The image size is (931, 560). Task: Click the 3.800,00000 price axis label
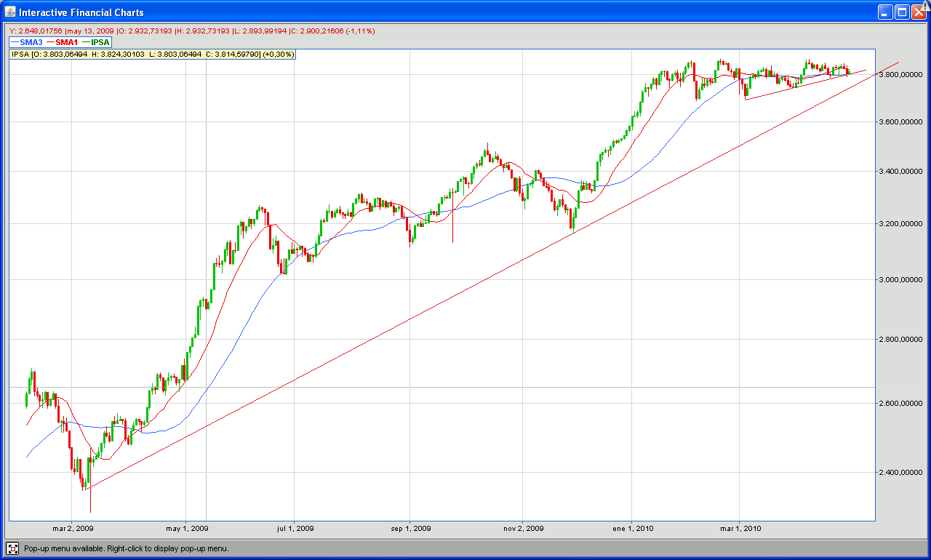(900, 74)
